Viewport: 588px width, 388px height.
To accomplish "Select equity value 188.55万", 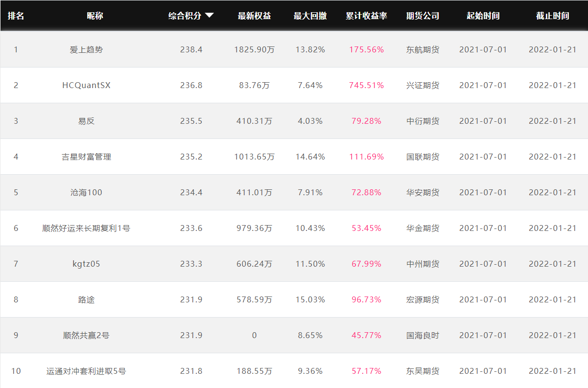I will pos(254,371).
